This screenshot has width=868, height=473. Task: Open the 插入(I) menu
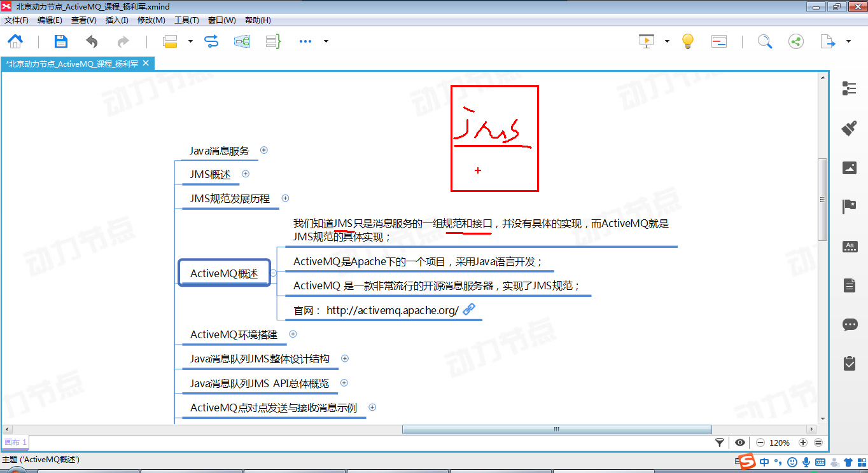(117, 20)
